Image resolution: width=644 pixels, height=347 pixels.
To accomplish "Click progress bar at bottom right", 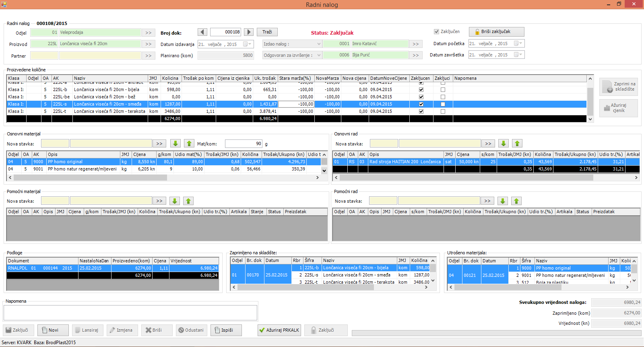I will (x=496, y=333).
